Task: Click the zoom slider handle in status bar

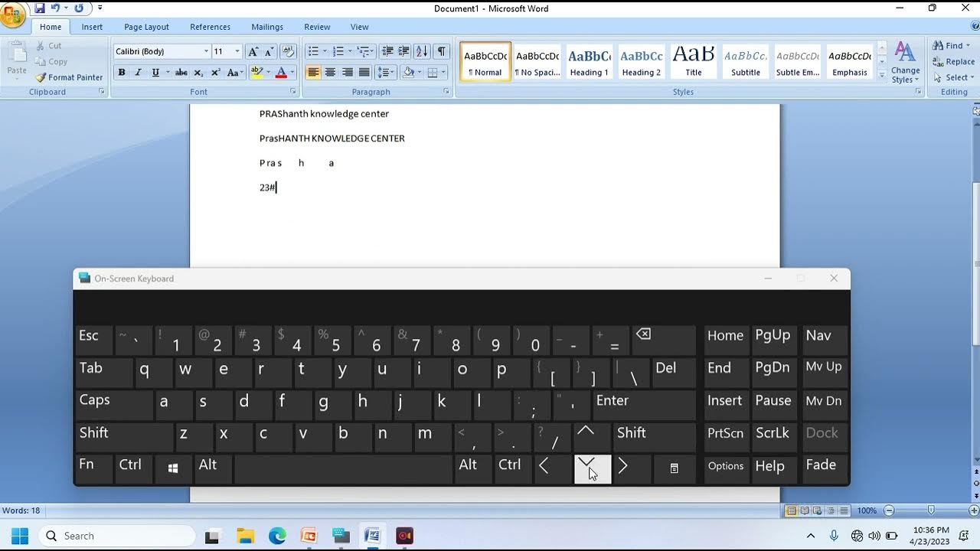Action: pos(931,510)
